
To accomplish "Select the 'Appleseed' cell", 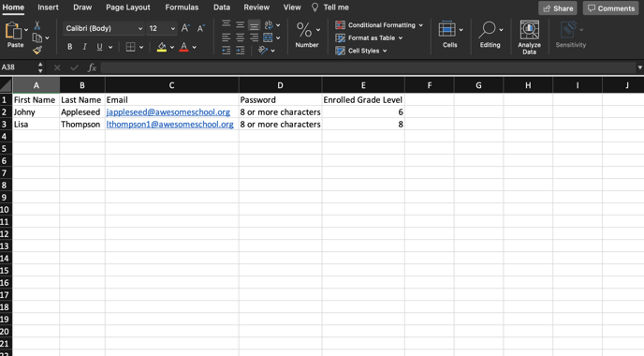I will point(82,112).
